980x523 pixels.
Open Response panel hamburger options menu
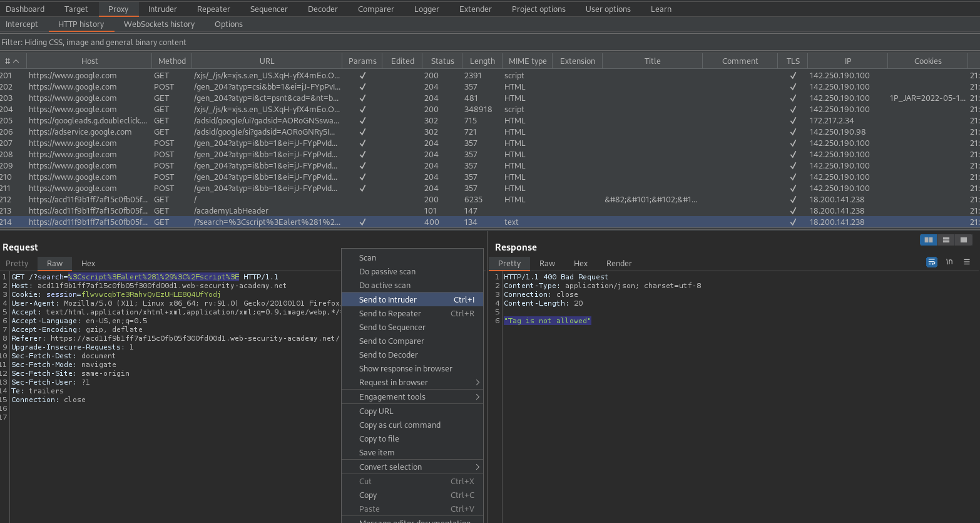point(967,262)
